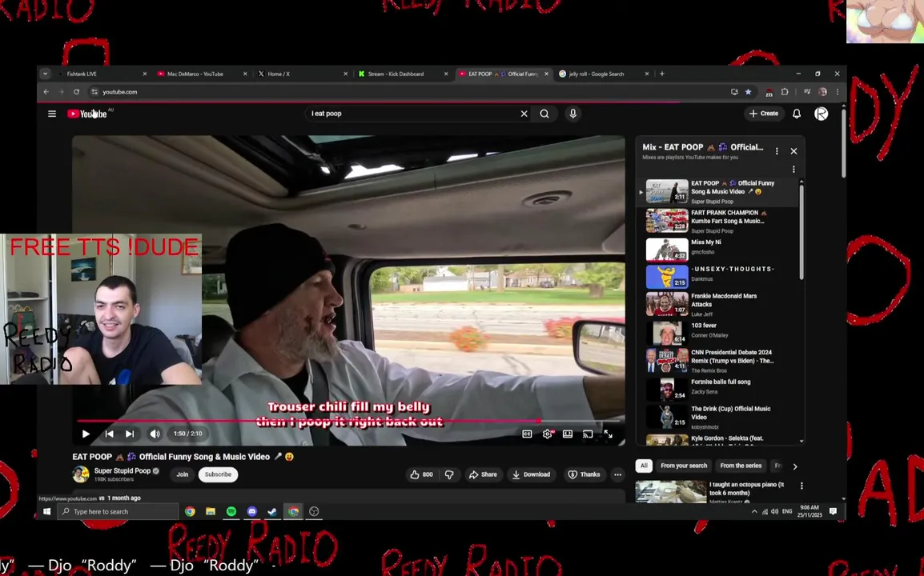Open Discord from the taskbar
924x576 pixels.
tap(251, 511)
